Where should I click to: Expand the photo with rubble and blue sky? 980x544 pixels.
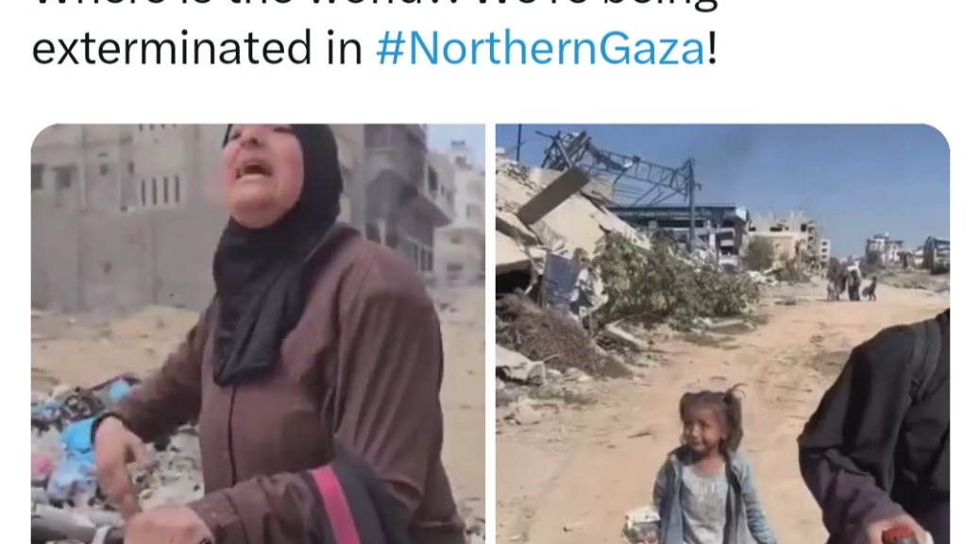[723, 333]
